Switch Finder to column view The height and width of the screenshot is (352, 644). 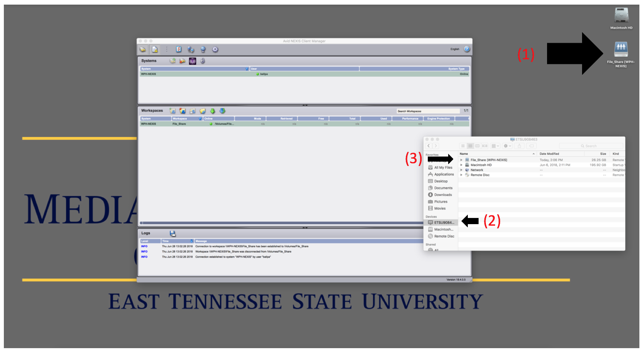[477, 146]
